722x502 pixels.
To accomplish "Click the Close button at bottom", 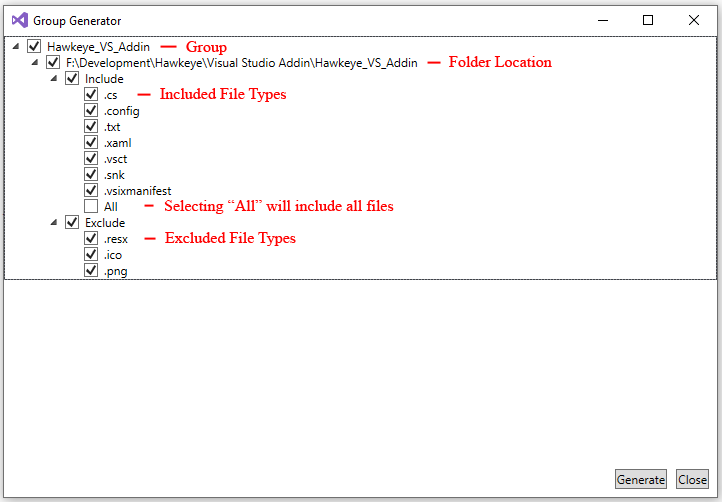I will click(x=692, y=479).
